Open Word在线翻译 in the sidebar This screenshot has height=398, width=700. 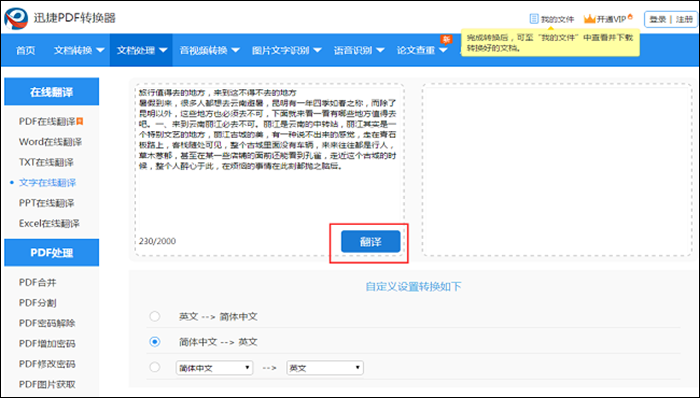50,142
